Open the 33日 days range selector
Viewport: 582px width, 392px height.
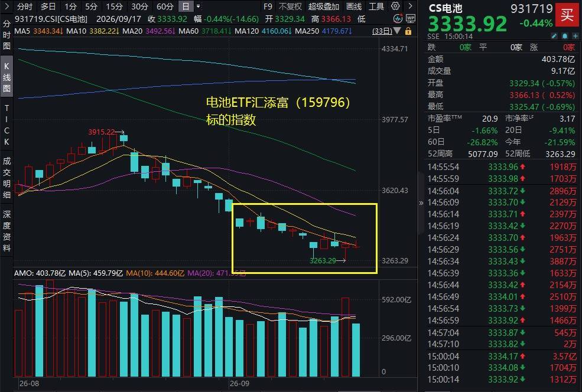(x=382, y=31)
